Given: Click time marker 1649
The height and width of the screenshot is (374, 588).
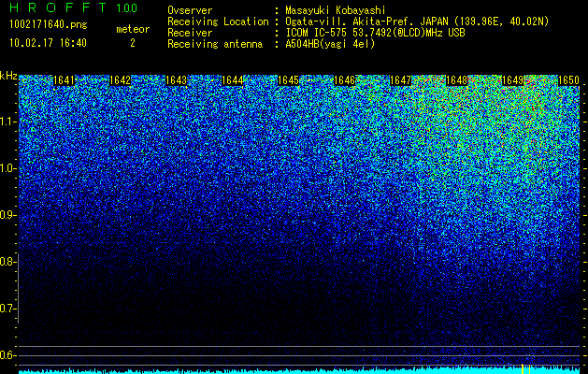Looking at the screenshot, I should point(512,80).
